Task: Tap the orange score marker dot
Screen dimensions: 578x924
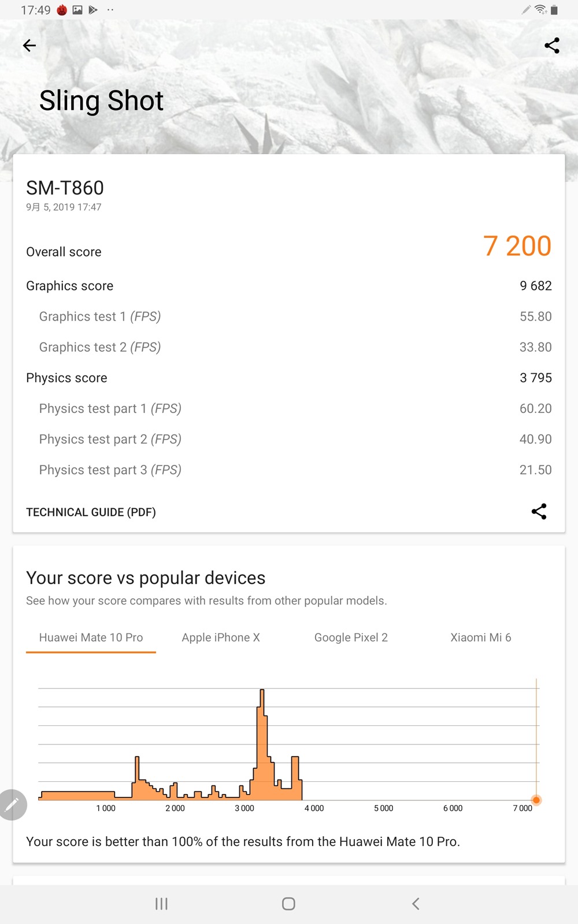Action: pyautogui.click(x=536, y=800)
